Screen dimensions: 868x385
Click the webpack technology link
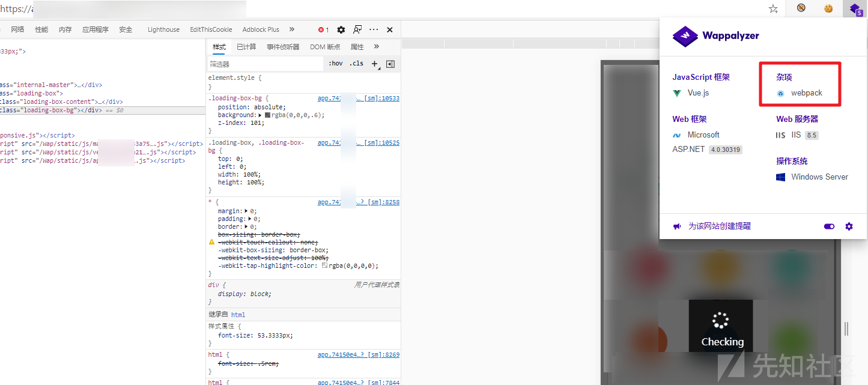click(x=807, y=93)
